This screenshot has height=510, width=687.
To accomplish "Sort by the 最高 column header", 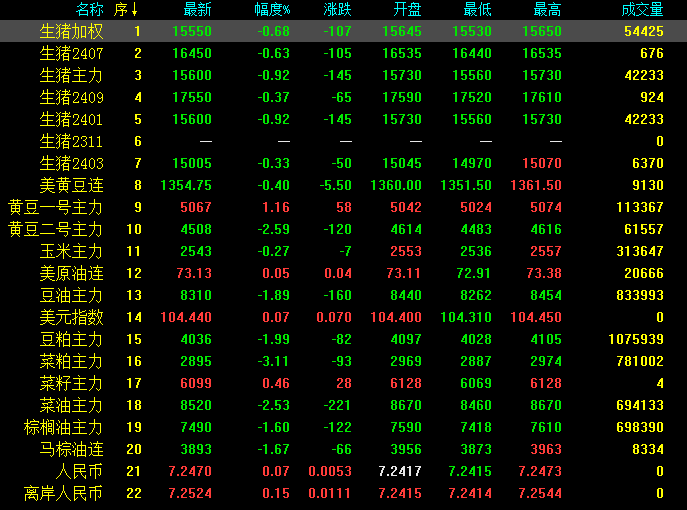I will [x=547, y=9].
